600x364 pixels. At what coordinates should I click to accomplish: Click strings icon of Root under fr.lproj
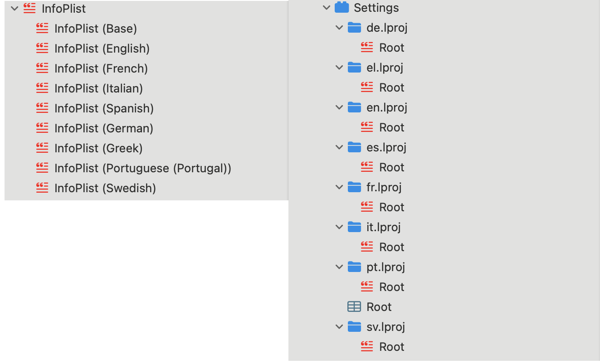point(367,207)
